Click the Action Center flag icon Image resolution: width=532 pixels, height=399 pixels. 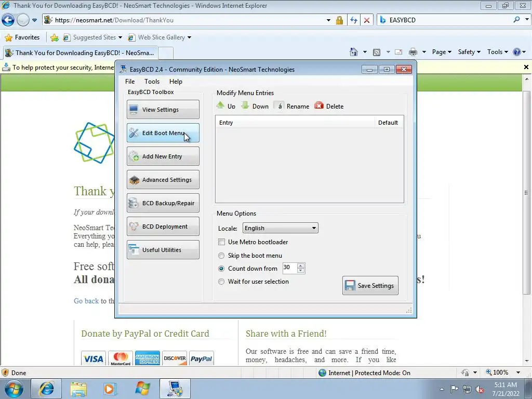(454, 389)
